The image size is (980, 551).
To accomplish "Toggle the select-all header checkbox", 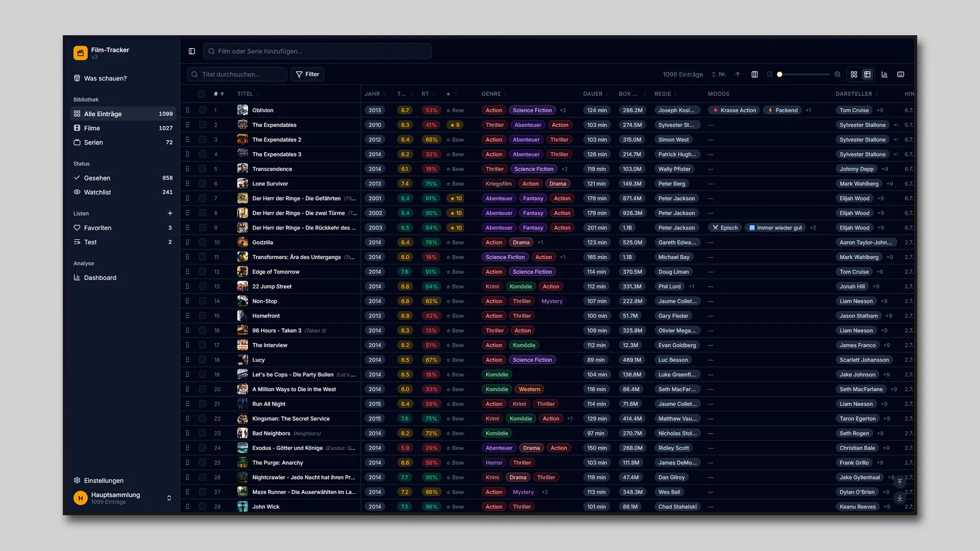I will [202, 94].
